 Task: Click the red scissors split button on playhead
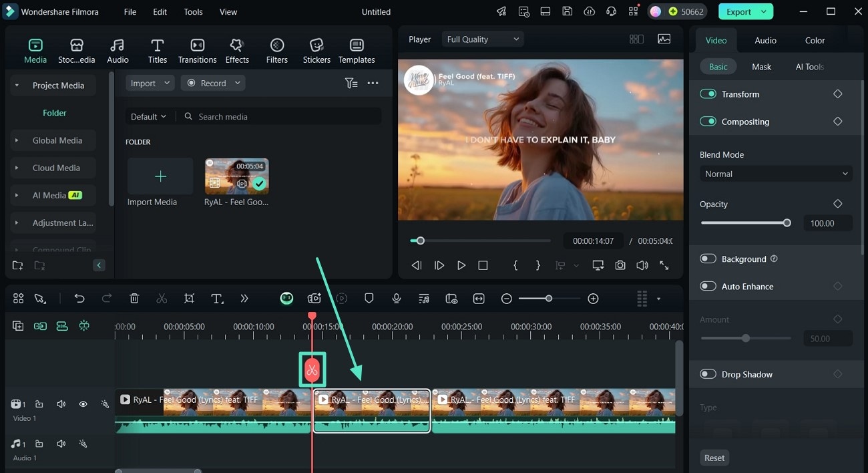click(312, 369)
